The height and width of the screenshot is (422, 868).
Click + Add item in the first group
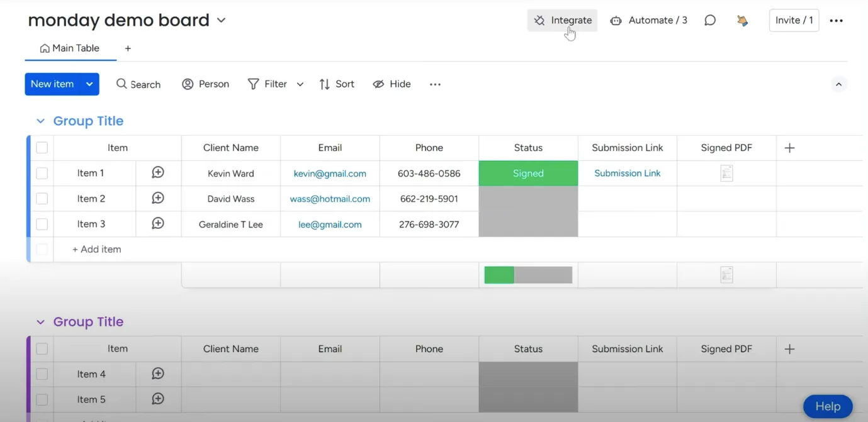tap(96, 249)
